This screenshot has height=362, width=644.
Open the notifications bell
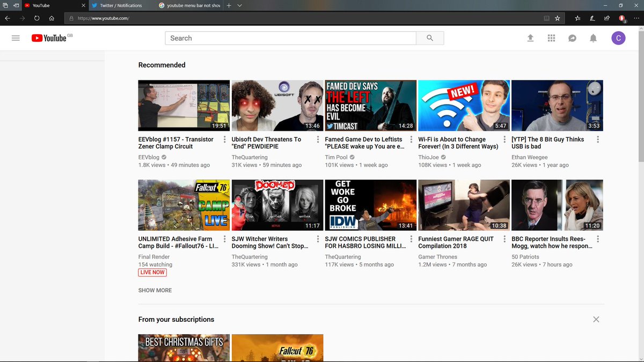[x=593, y=38]
